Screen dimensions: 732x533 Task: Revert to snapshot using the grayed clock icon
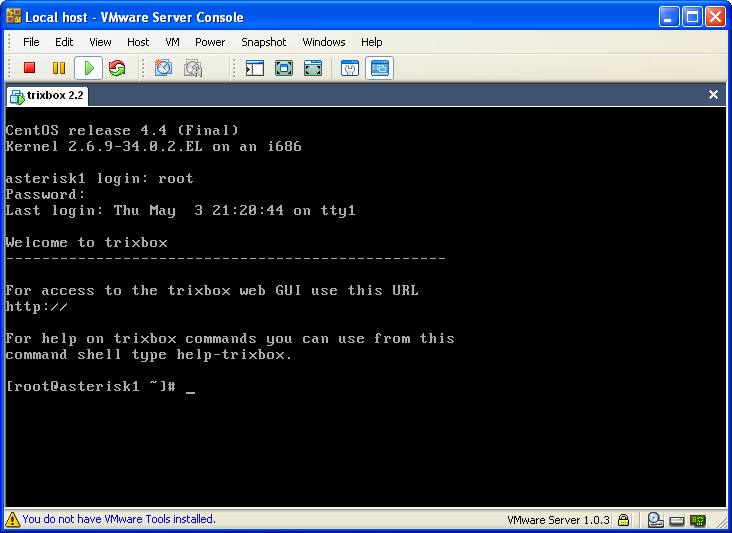coord(193,68)
